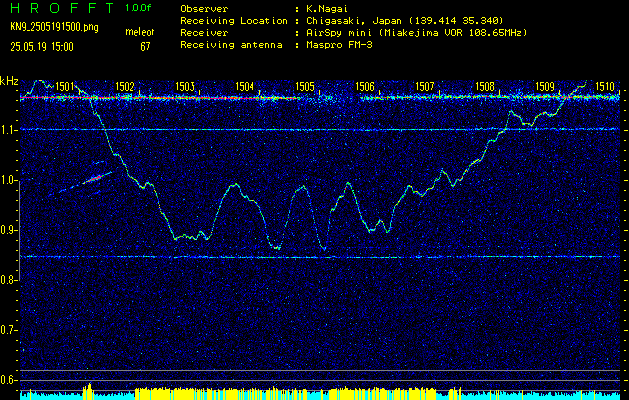Click the 1508 time marker
629x400 pixels.
click(x=485, y=86)
